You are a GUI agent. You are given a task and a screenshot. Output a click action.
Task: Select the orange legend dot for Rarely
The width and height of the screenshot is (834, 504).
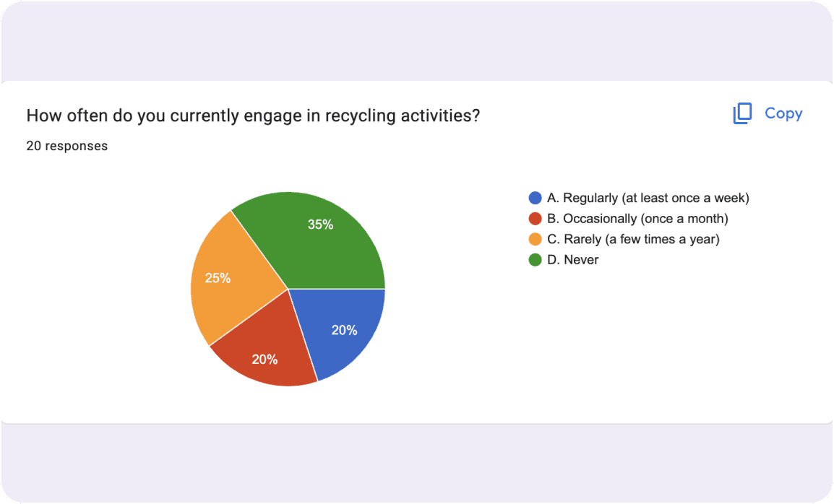click(x=535, y=239)
